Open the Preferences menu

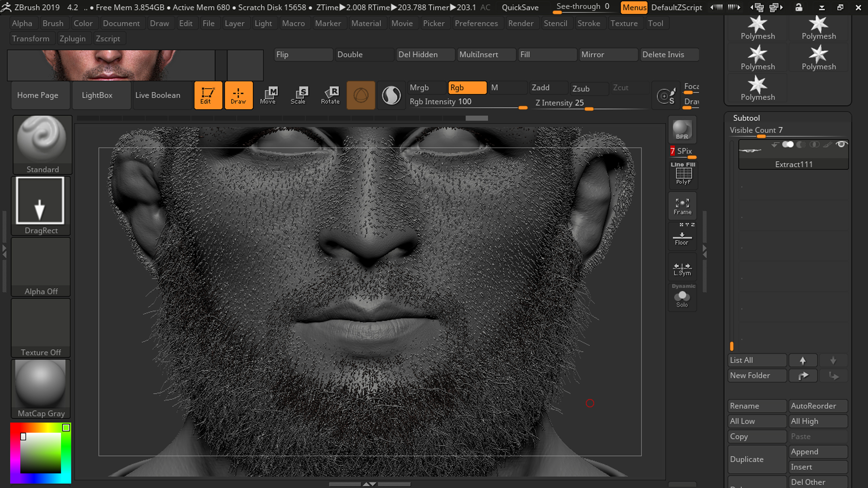point(476,23)
